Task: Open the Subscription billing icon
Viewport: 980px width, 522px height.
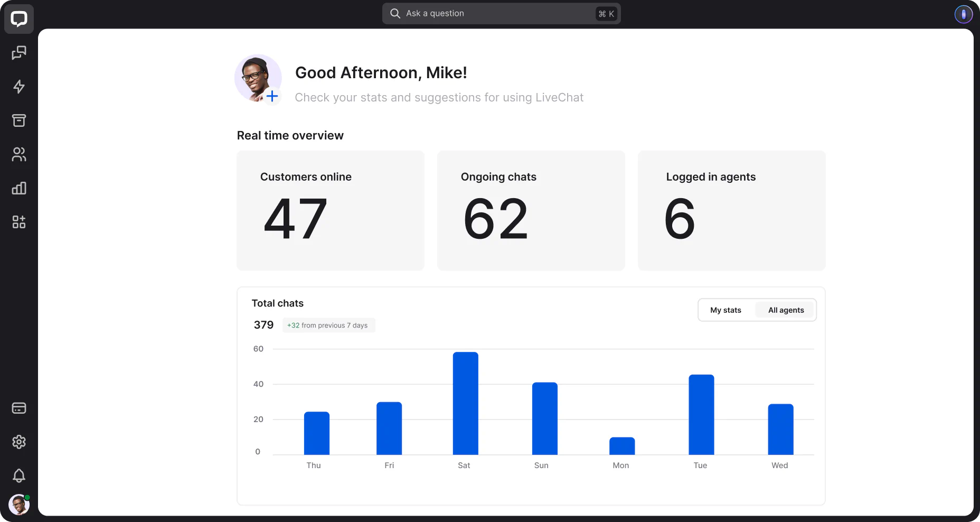Action: tap(19, 407)
